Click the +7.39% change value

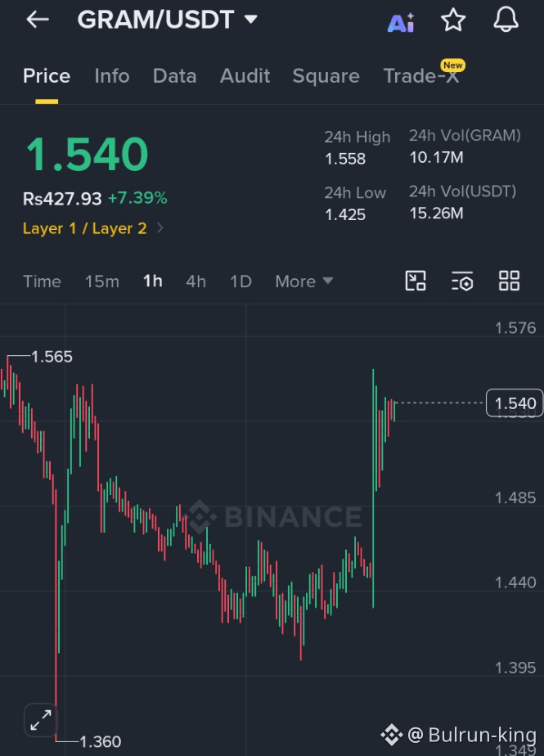[x=137, y=198]
